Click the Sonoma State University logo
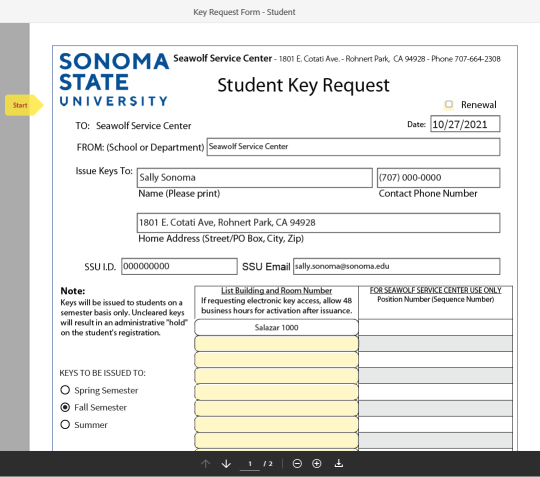The width and height of the screenshot is (540, 477). (114, 80)
